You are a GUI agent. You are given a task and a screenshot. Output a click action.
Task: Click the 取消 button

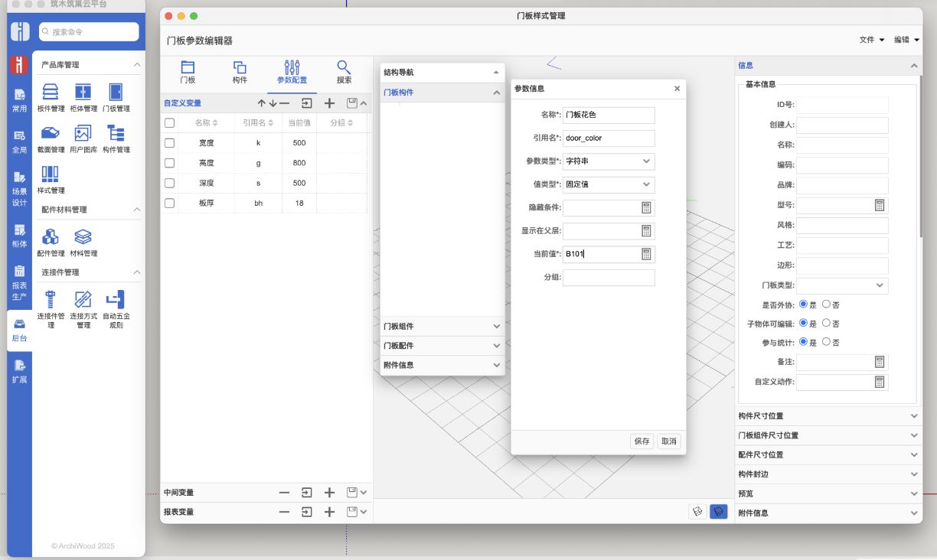[668, 441]
